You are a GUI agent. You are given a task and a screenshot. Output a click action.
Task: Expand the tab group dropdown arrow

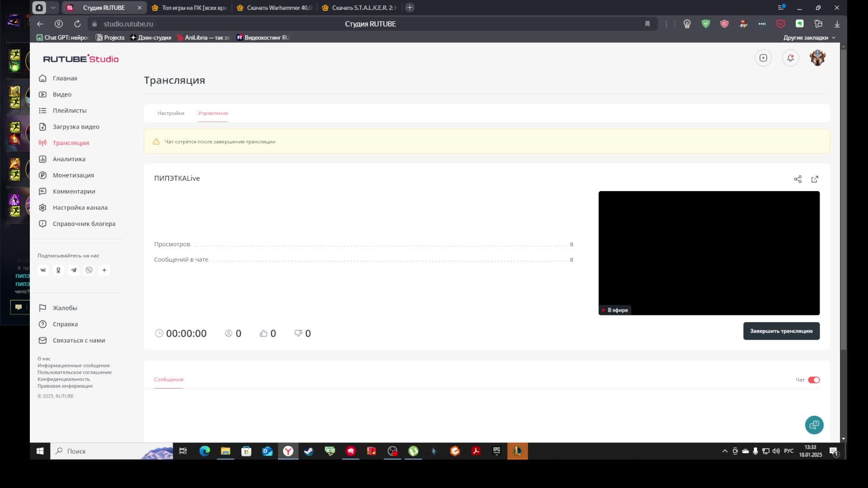pyautogui.click(x=53, y=8)
